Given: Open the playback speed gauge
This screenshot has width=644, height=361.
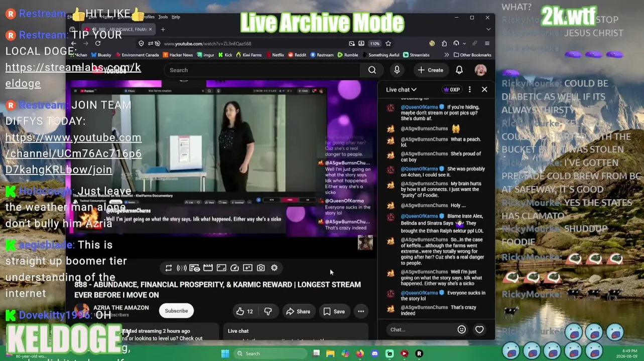Looking at the screenshot, I should tap(234, 268).
